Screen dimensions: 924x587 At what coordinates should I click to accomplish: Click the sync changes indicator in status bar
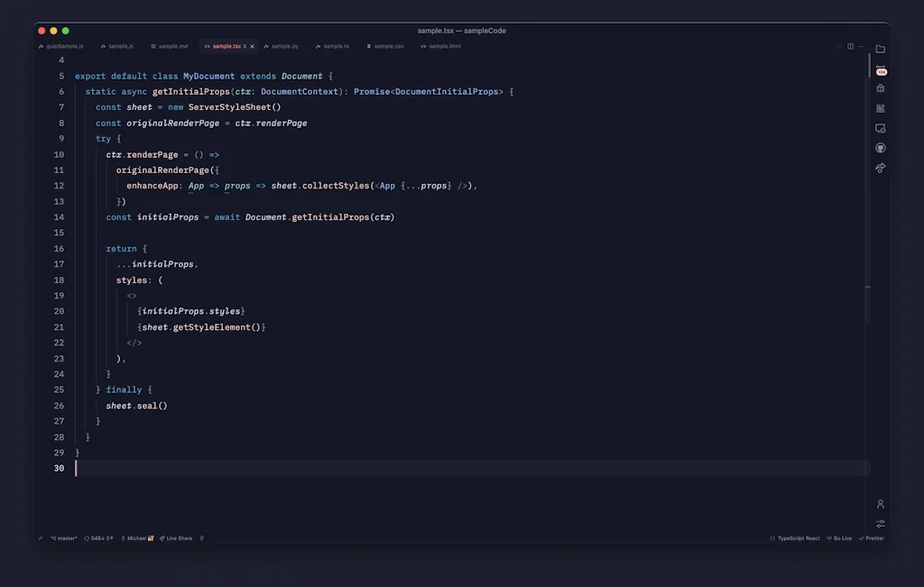tap(97, 537)
